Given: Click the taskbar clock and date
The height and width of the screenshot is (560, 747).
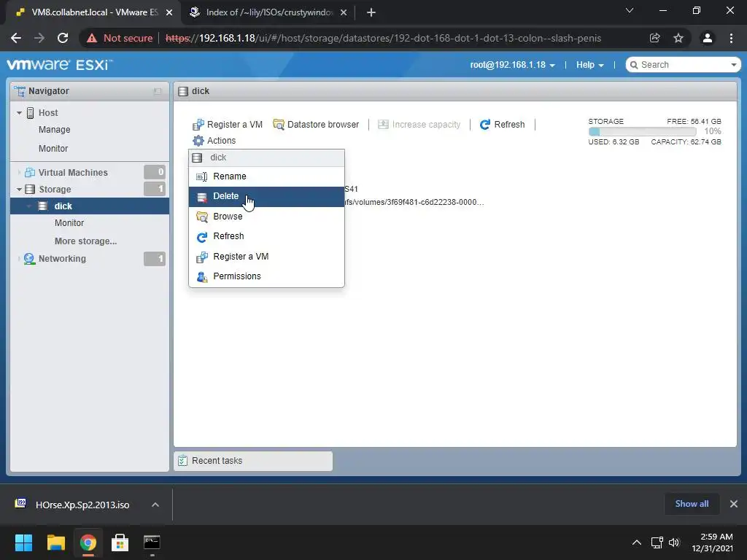Looking at the screenshot, I should pos(712,542).
